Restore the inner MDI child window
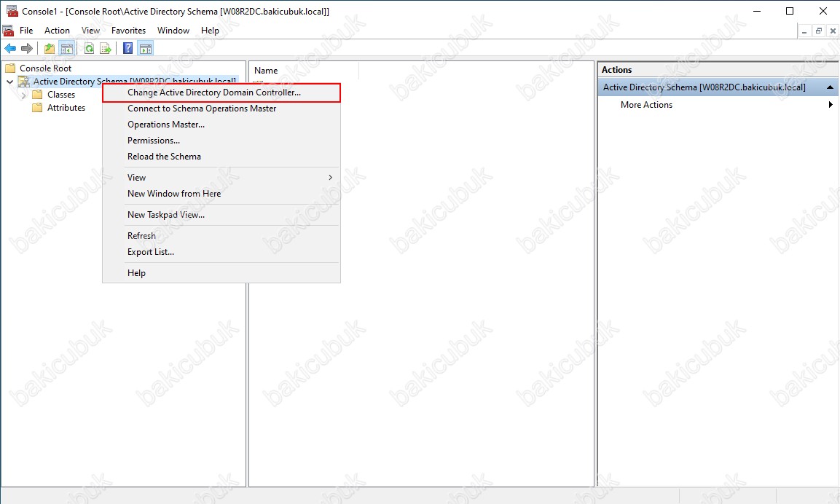This screenshot has width=840, height=504. click(819, 31)
